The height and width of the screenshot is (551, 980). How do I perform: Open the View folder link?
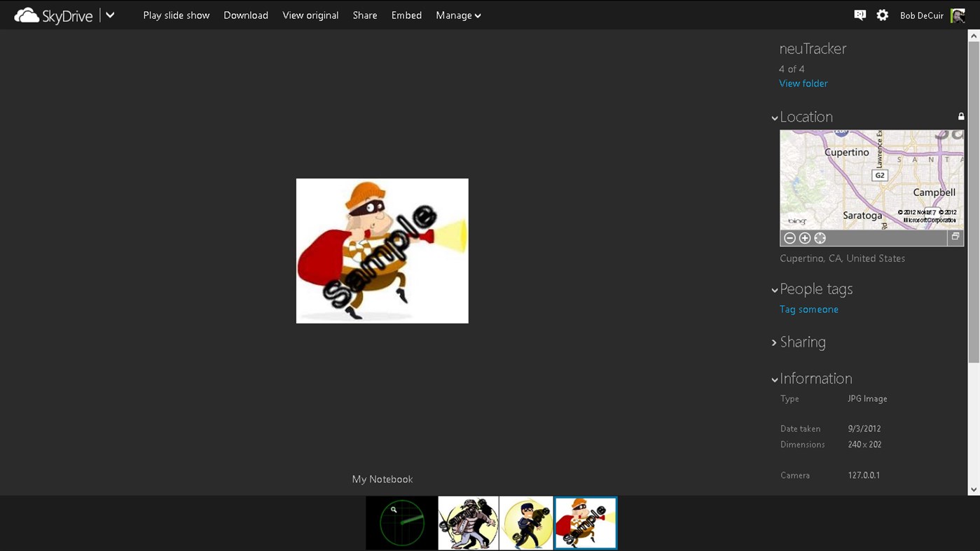803,83
